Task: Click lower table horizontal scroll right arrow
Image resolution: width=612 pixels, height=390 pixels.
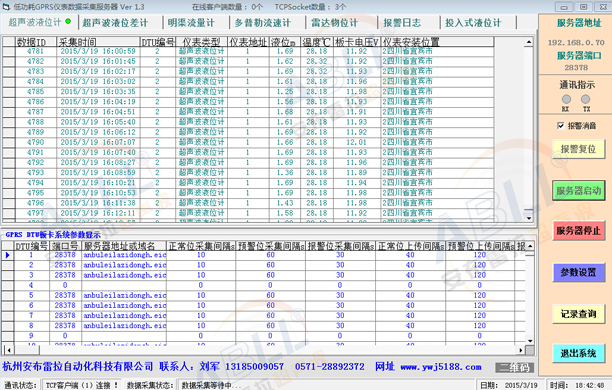Action: click(520, 350)
